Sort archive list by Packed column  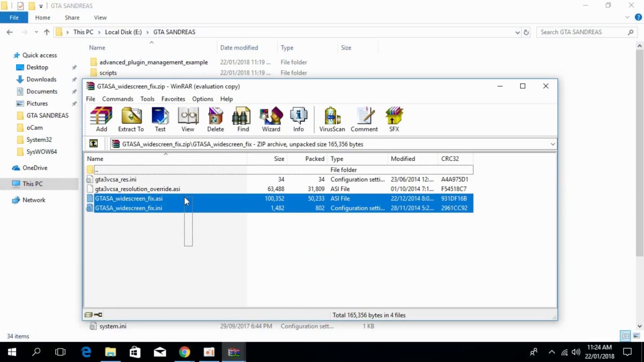(x=307, y=159)
